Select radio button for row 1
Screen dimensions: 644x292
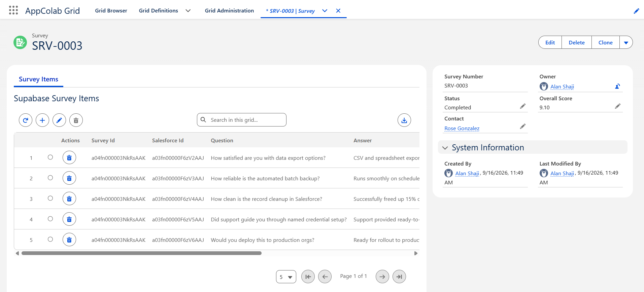point(50,157)
